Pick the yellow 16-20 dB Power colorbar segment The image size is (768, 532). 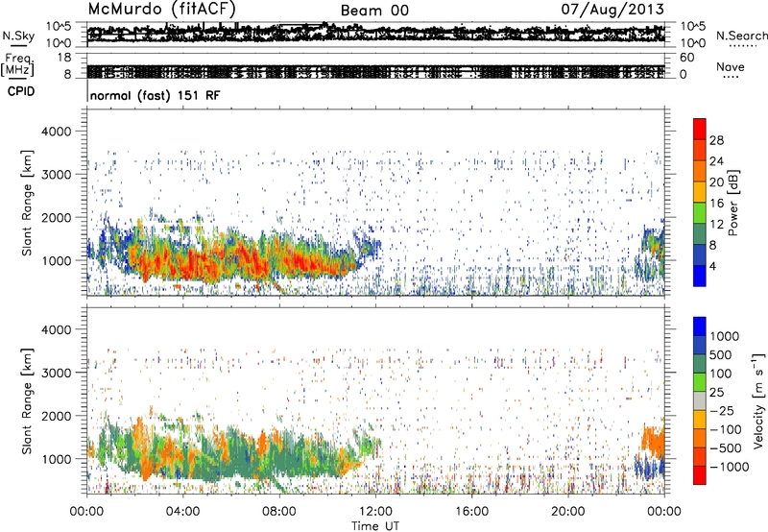(x=700, y=192)
